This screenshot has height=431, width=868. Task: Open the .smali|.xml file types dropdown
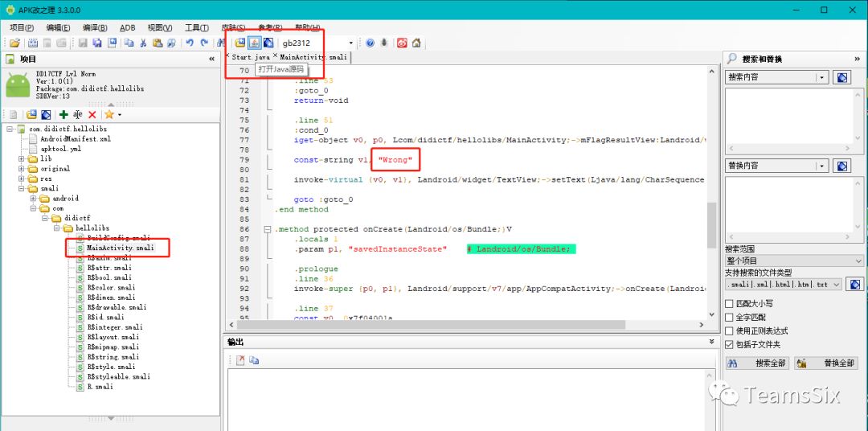[836, 284]
